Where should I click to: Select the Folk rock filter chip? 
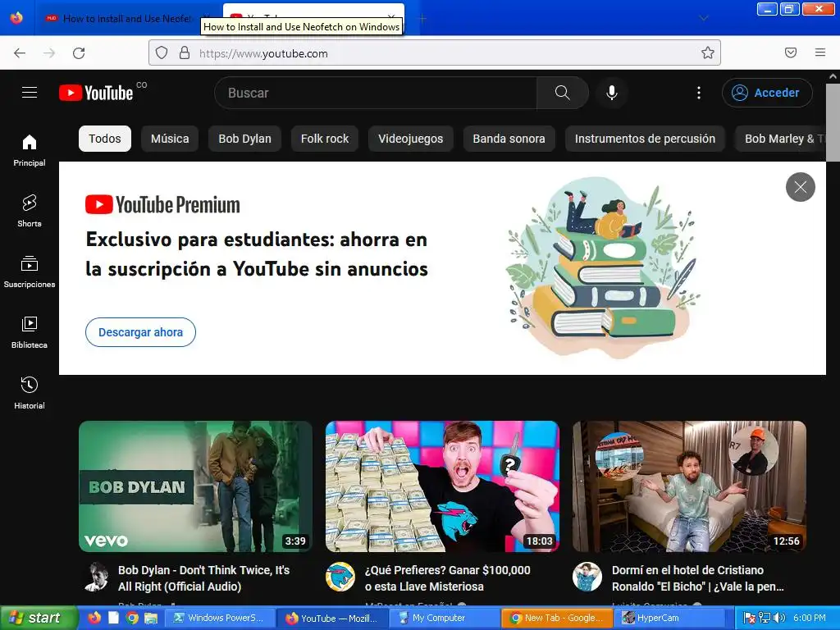coord(325,139)
